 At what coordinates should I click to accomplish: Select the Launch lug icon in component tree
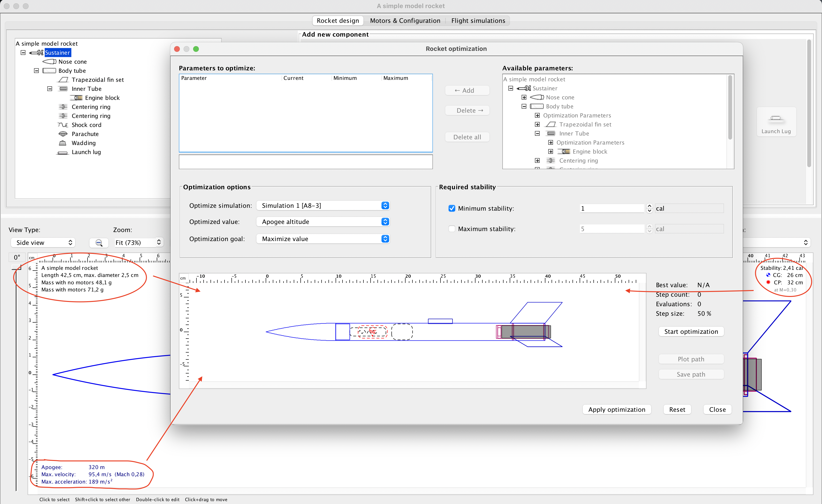point(63,152)
